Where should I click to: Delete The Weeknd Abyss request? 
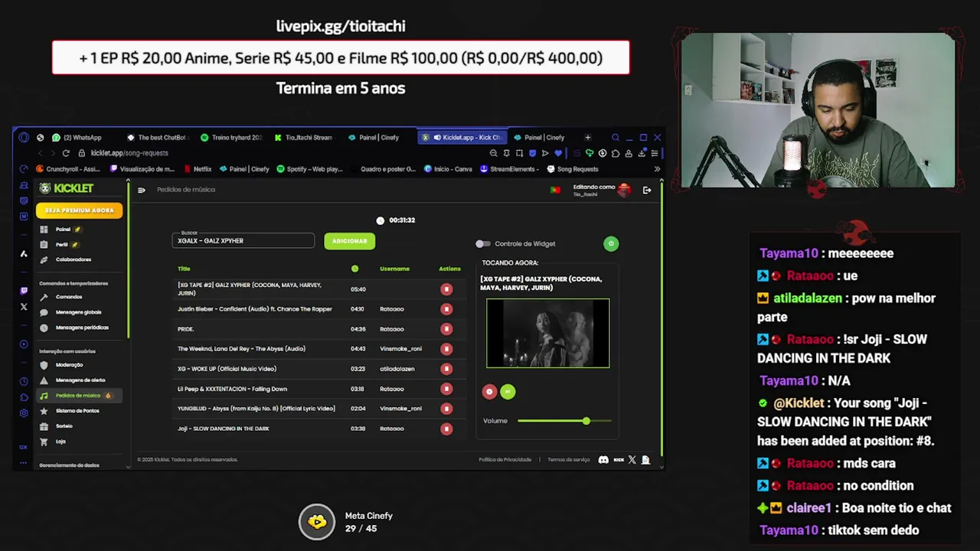click(x=446, y=349)
